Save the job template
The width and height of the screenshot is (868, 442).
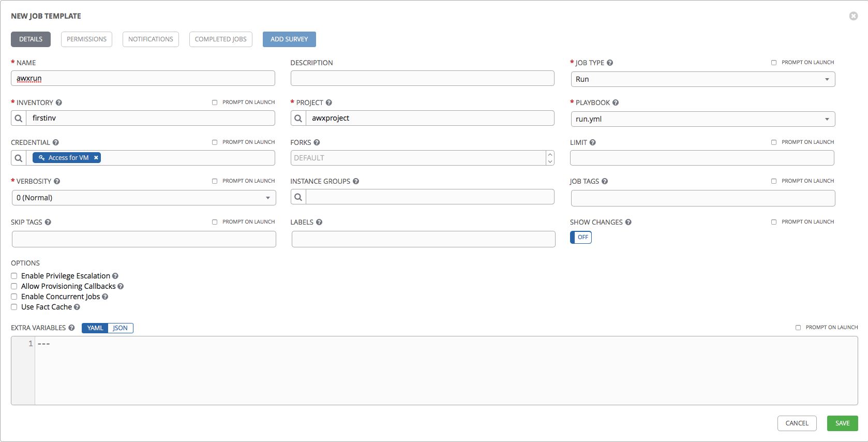click(x=842, y=423)
